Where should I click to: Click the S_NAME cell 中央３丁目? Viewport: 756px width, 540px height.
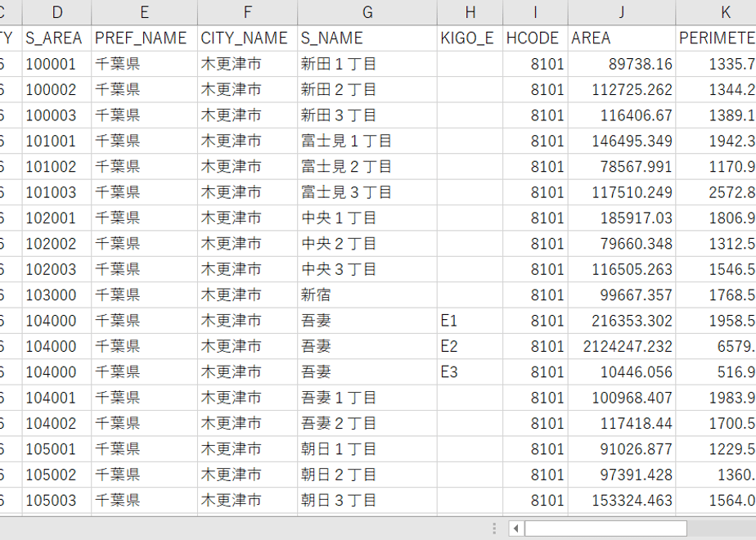[367, 269]
